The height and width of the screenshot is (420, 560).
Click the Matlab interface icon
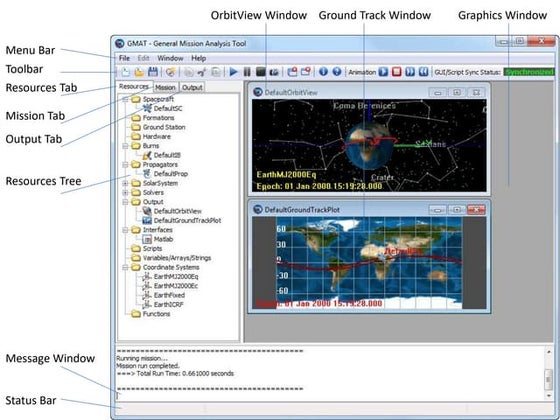(x=147, y=239)
